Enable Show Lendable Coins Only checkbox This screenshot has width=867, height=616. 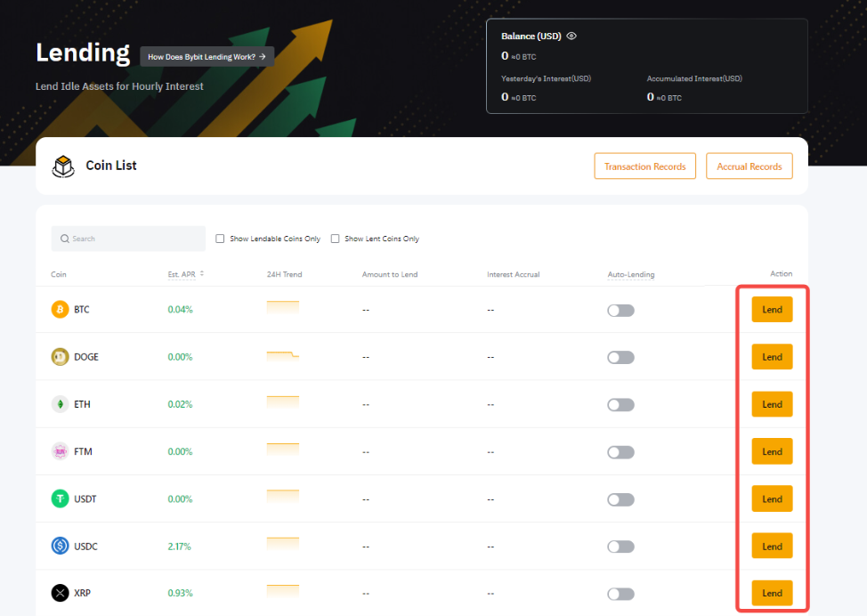click(x=220, y=239)
